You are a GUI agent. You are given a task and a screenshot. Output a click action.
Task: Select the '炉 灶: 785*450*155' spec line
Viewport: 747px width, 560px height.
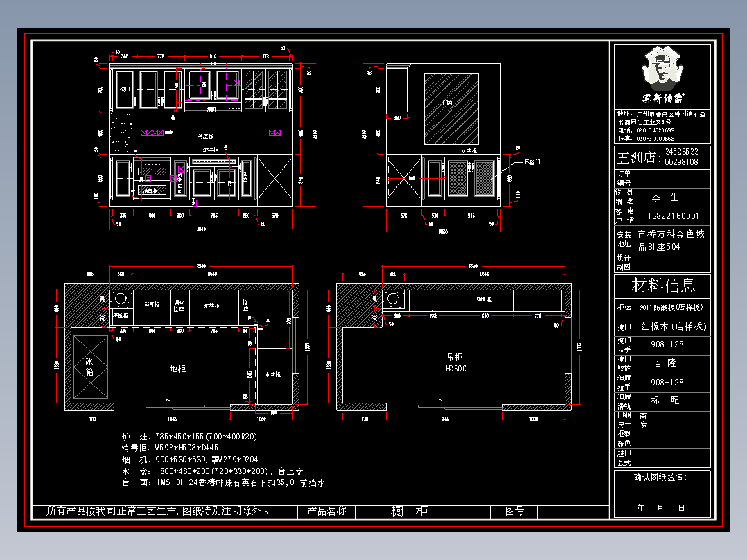(189, 437)
